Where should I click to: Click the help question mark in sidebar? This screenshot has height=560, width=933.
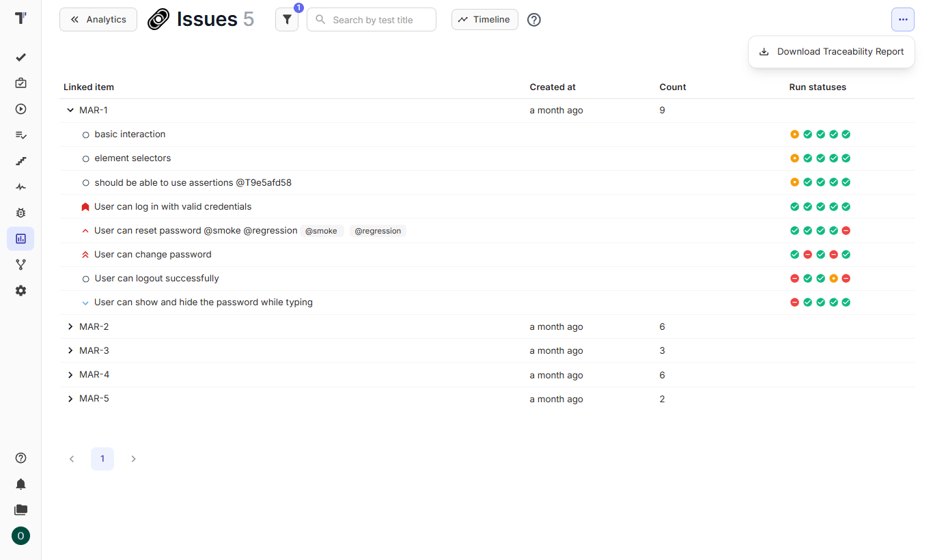pos(20,458)
